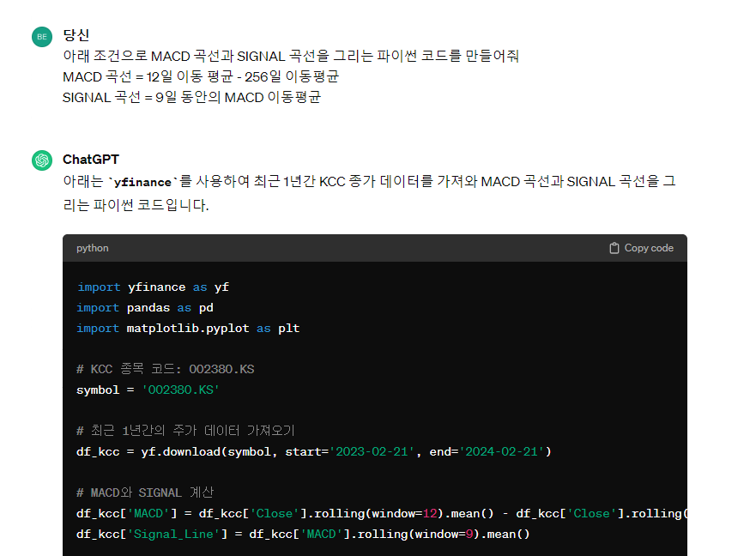
Task: Click the 'import pandas as pd' code line
Action: click(145, 308)
